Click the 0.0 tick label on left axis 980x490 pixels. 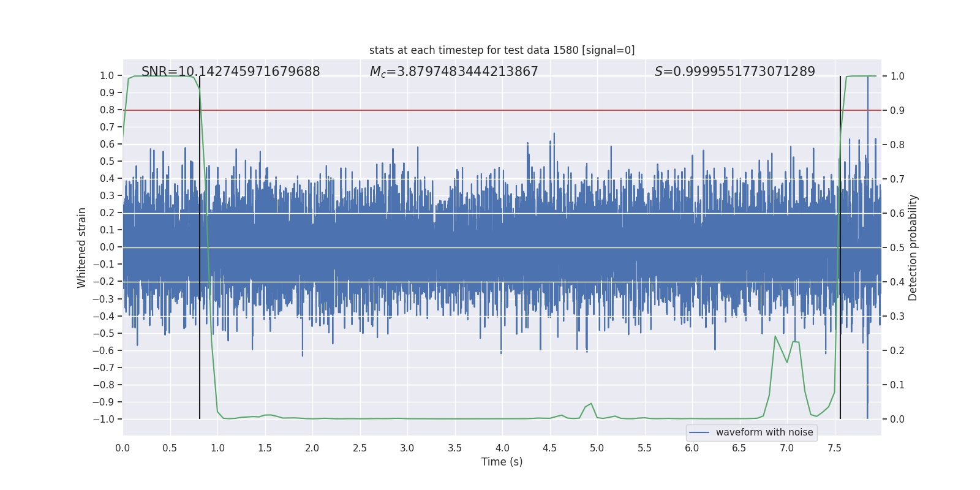(x=107, y=247)
